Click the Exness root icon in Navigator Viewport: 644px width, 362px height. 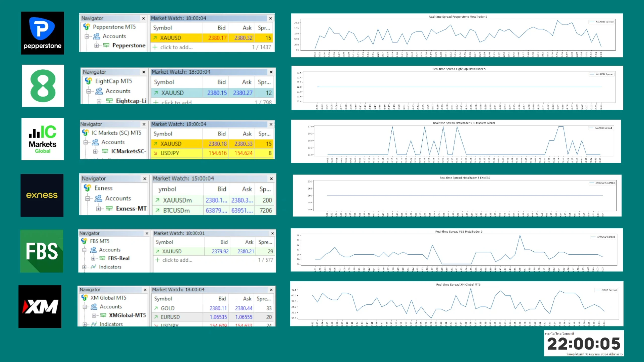click(87, 188)
